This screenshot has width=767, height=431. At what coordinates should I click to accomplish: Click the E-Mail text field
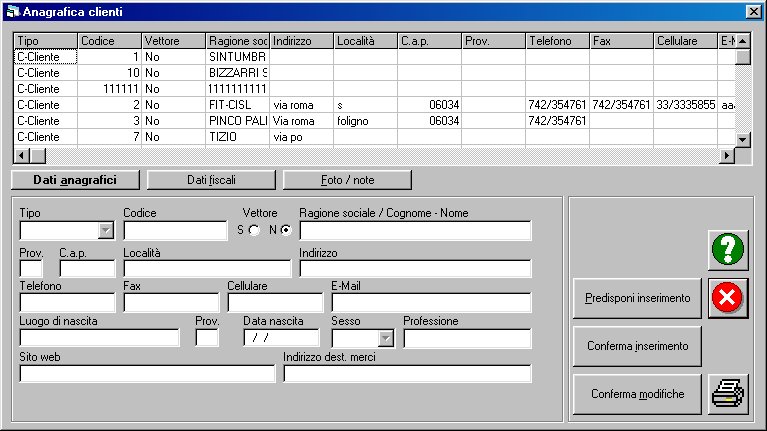click(430, 302)
